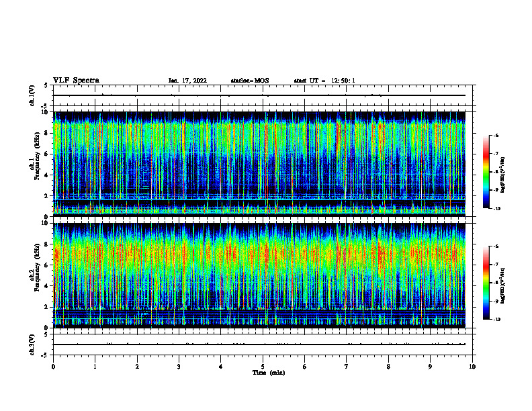This screenshot has height=411, width=532.
Task: Click the '10' tick on the time axis
Action: coord(472,367)
